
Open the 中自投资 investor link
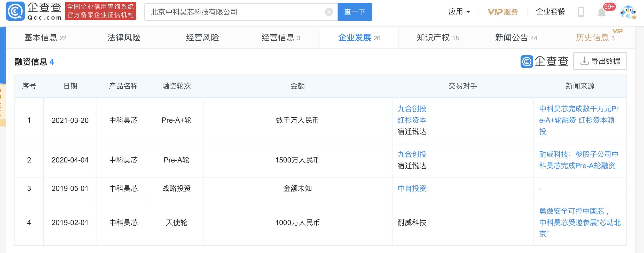click(x=412, y=189)
